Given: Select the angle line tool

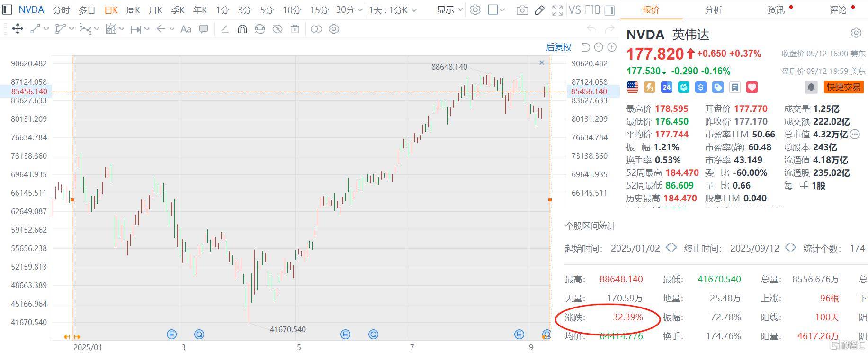Looking at the screenshot, I should tap(225, 29).
